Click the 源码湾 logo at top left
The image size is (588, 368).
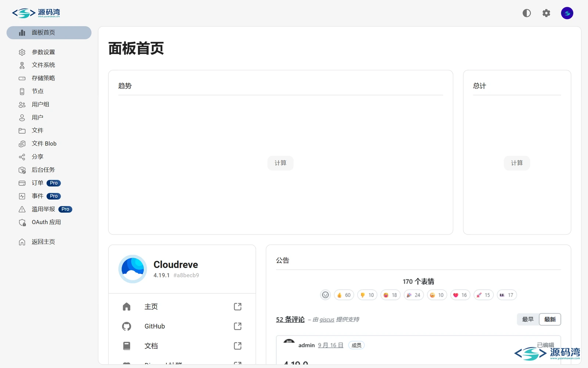coord(36,13)
